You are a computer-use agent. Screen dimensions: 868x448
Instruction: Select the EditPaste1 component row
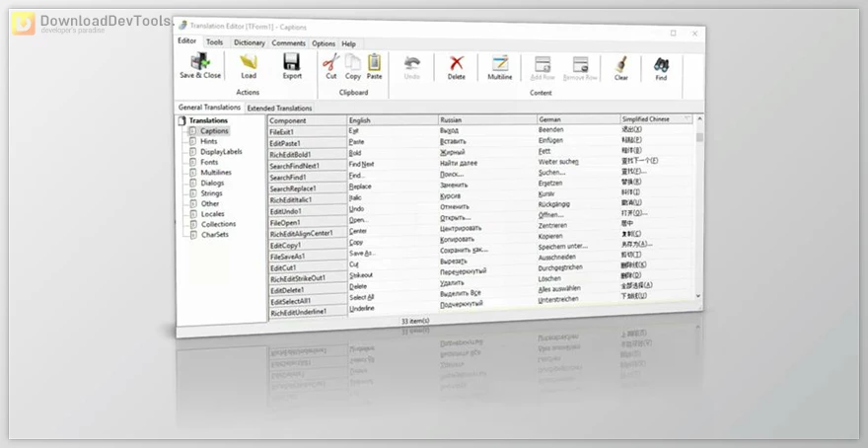tap(307, 143)
